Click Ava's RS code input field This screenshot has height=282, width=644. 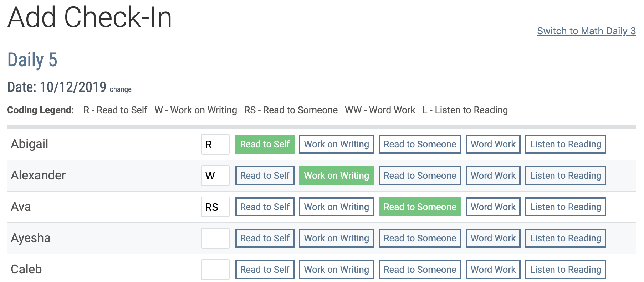point(215,207)
